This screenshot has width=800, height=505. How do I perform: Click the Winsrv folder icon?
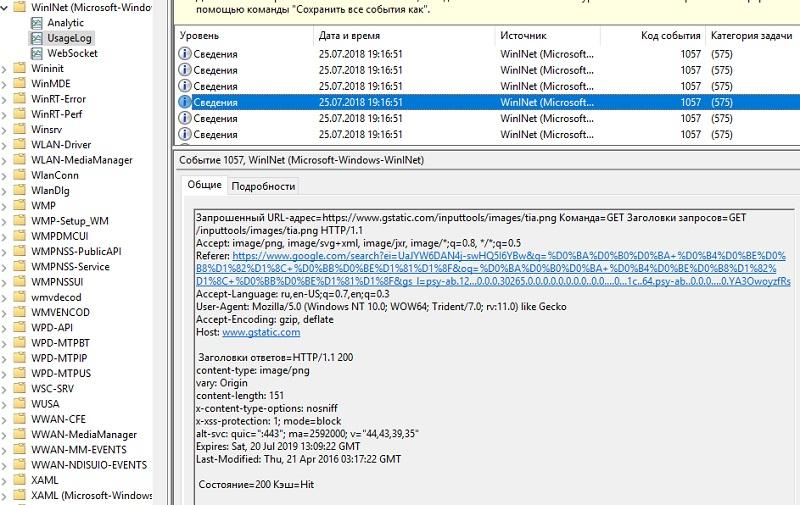tap(19, 129)
